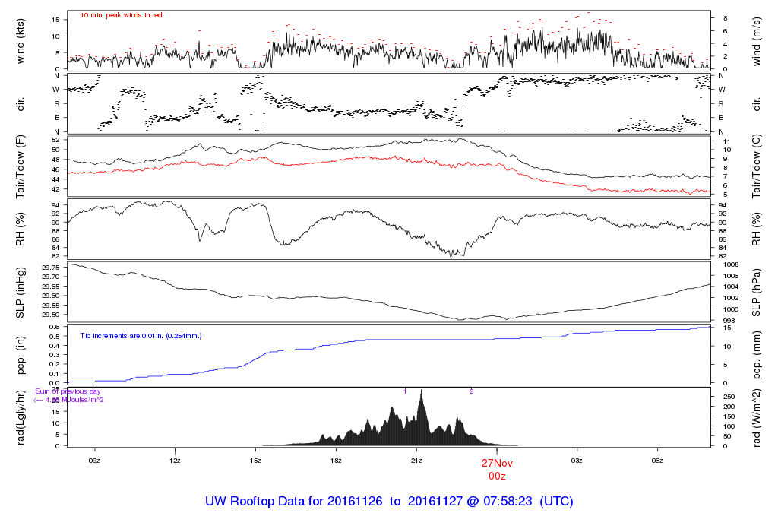
Task: Click the red '00z' label under 27Nov
Action: (x=497, y=476)
